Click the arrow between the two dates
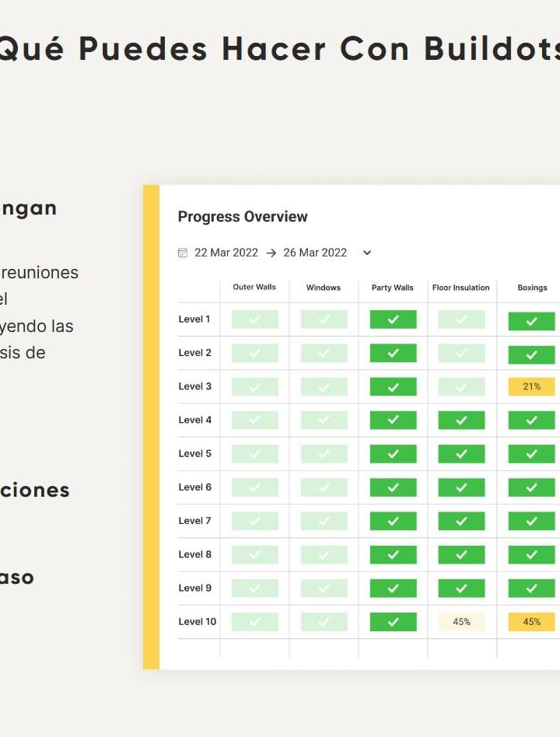The image size is (560, 737). [x=271, y=253]
